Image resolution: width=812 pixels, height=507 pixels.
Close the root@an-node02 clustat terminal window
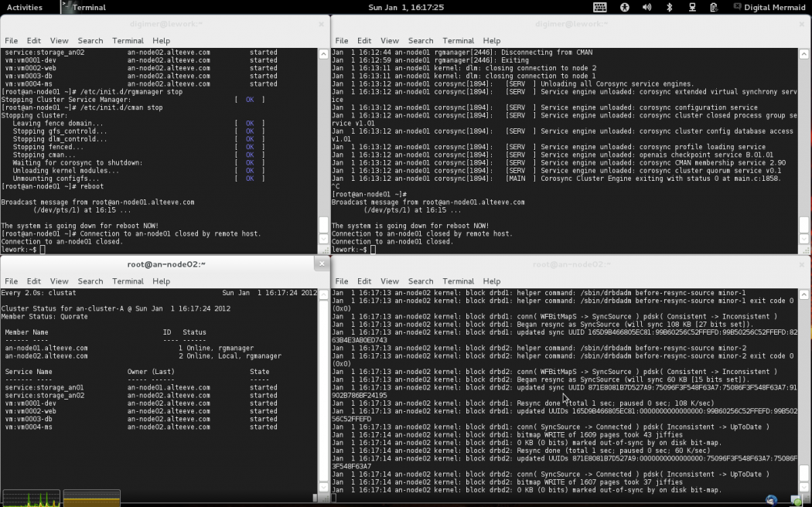click(322, 264)
